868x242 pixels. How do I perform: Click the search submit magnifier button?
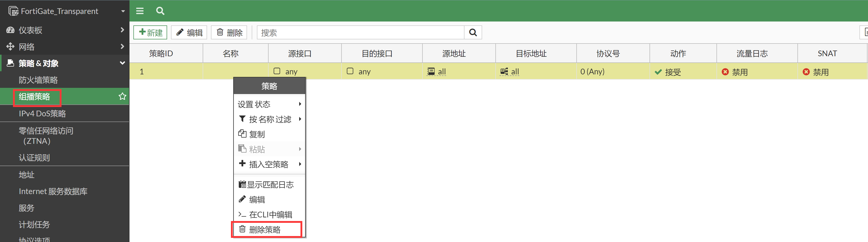pos(473,33)
